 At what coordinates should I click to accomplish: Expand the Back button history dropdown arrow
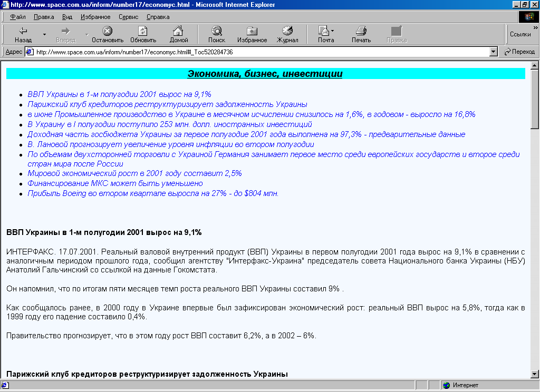44,35
